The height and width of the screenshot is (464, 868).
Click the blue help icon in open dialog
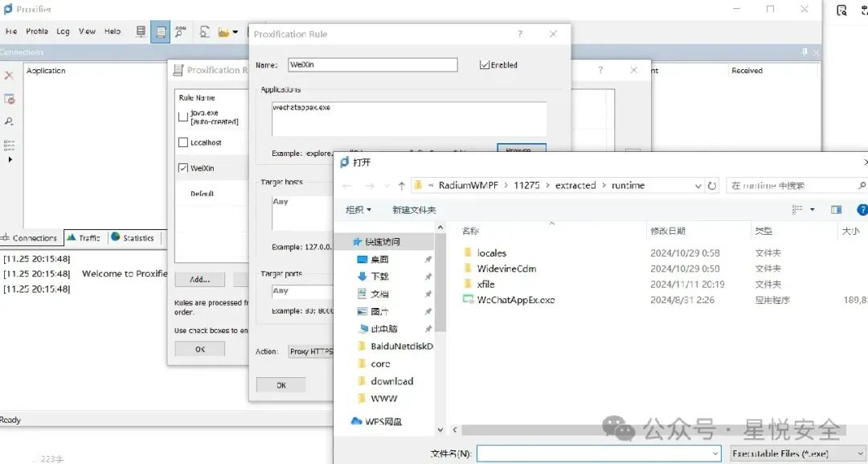click(x=862, y=209)
